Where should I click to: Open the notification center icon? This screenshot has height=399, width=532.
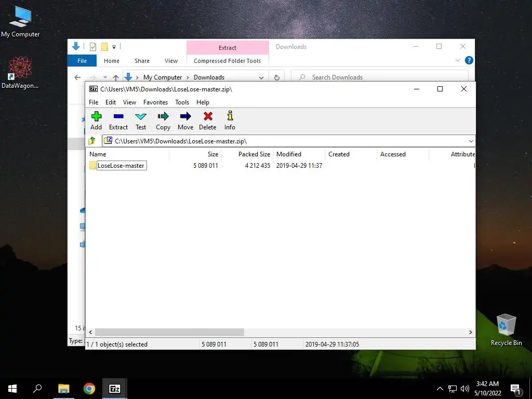[x=516, y=389]
